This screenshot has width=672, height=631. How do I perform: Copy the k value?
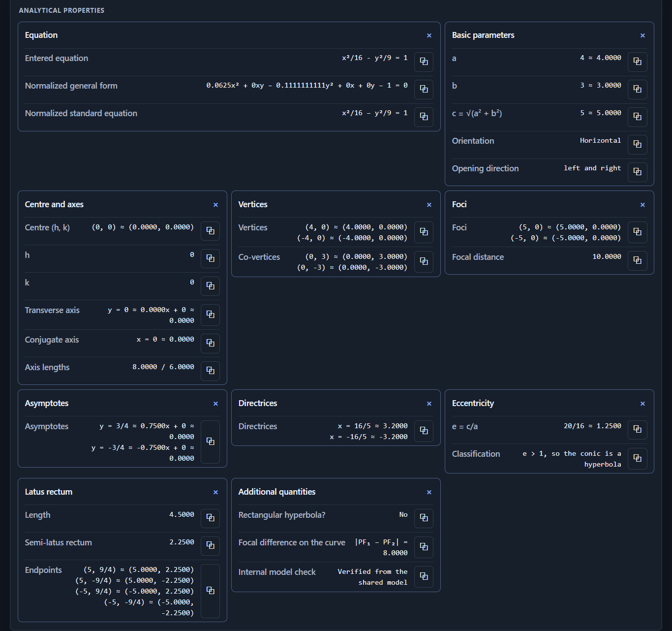210,286
